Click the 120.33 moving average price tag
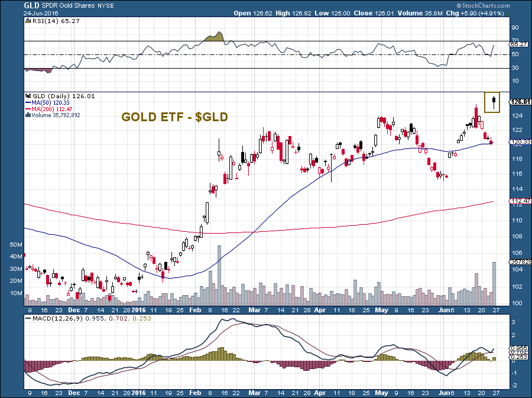Screen dimensions: 532x398 [x=521, y=142]
